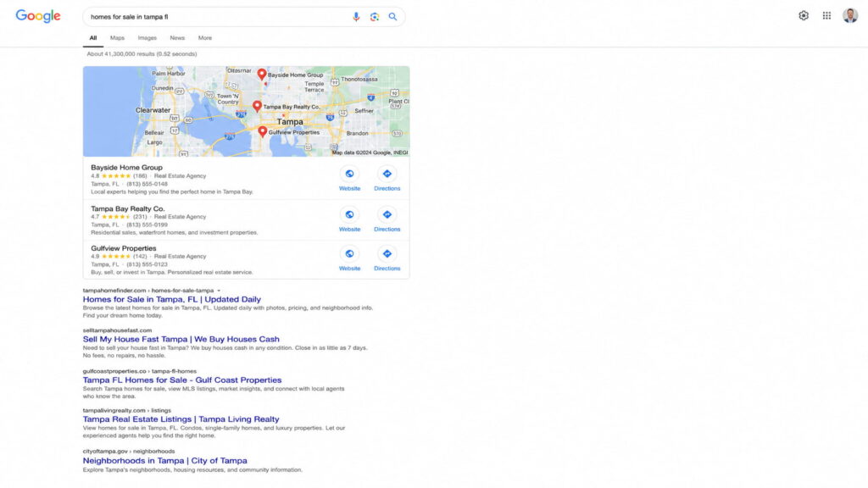Click the tampalivingrealty.com listings breadcrumb
This screenshot has height=488, width=868.
[x=127, y=411]
